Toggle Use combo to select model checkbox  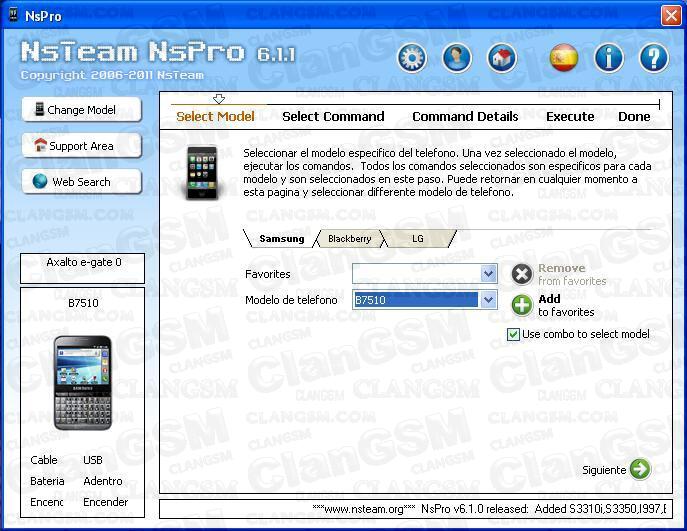coord(514,334)
